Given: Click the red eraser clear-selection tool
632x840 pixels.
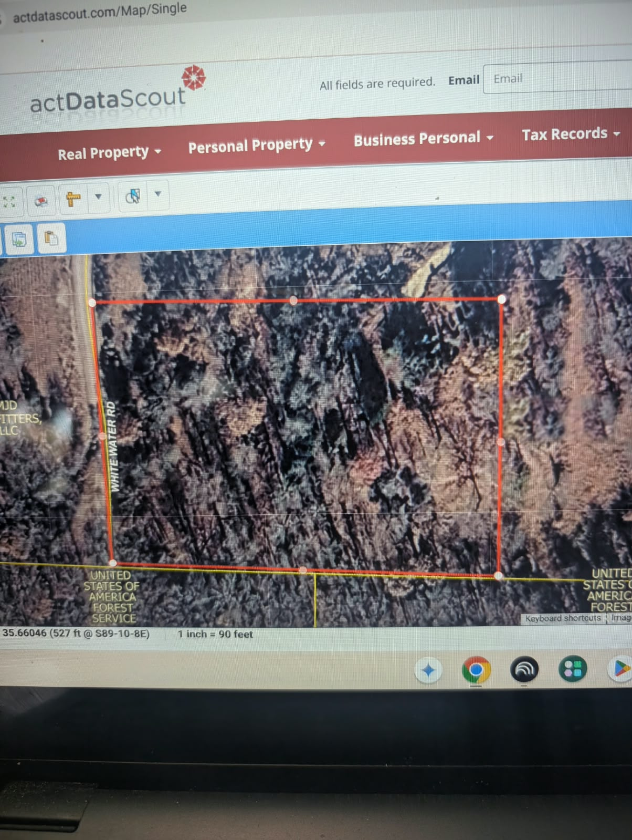Looking at the screenshot, I should [x=40, y=200].
